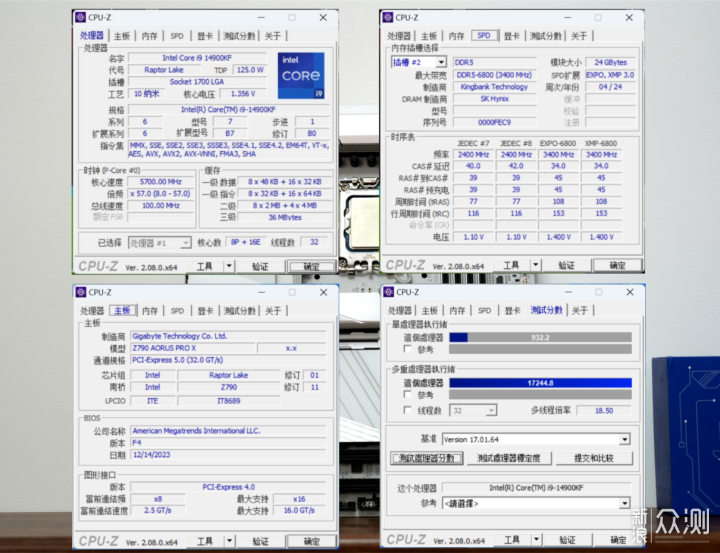The height and width of the screenshot is (553, 720).
Task: Click Gigabyte Technology Co. Ltd. field
Action: [228, 336]
